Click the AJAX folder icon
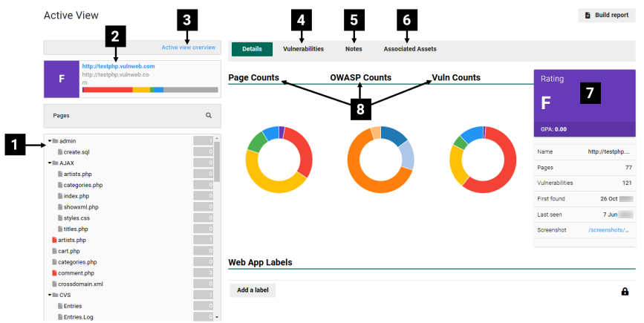 coord(55,163)
